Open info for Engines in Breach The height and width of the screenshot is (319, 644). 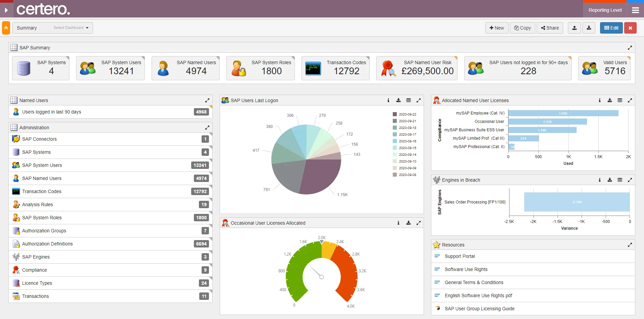pyautogui.click(x=600, y=180)
